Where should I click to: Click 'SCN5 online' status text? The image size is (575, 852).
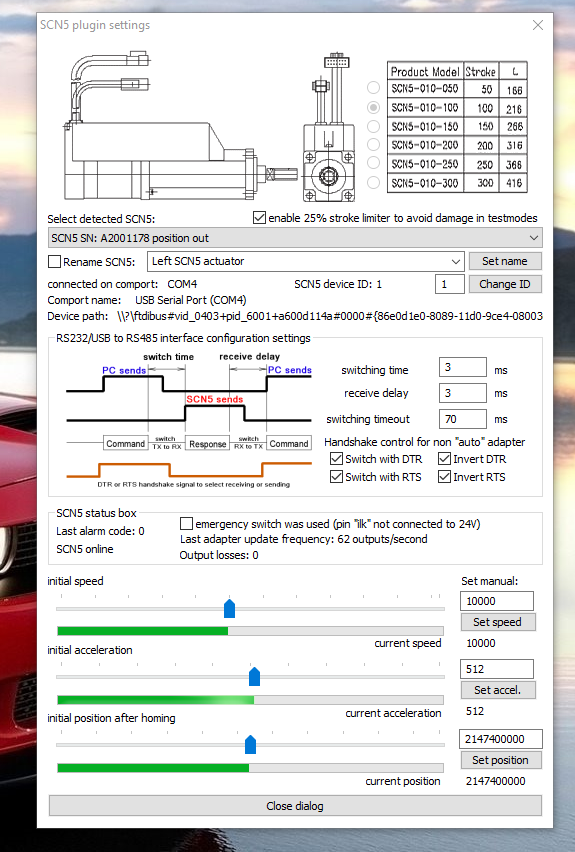click(85, 549)
